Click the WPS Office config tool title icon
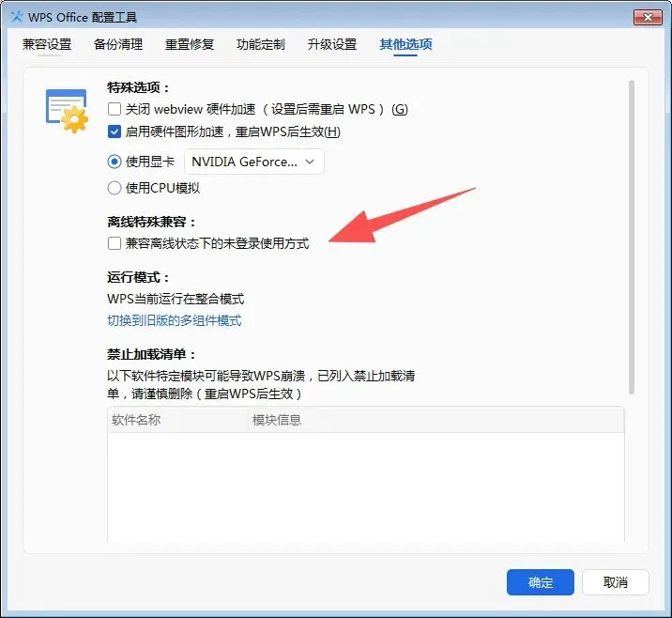This screenshot has width=672, height=618. [x=17, y=17]
